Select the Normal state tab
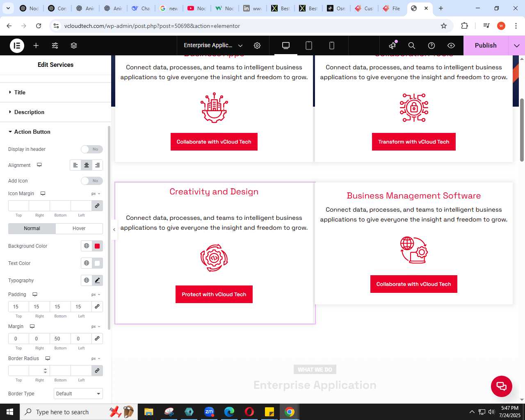 [x=32, y=228]
